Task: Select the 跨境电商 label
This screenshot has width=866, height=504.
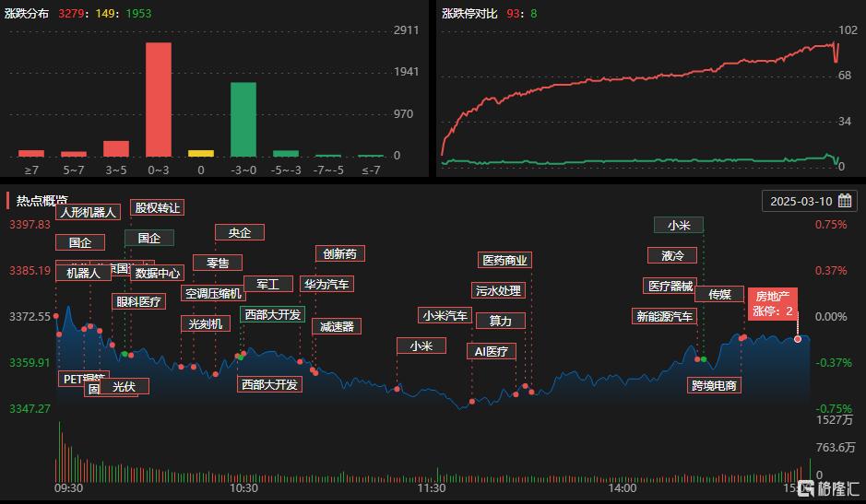Action: tap(714, 385)
